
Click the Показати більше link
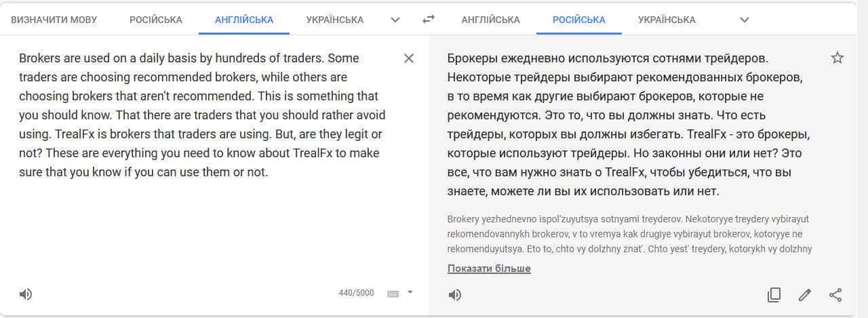point(489,269)
